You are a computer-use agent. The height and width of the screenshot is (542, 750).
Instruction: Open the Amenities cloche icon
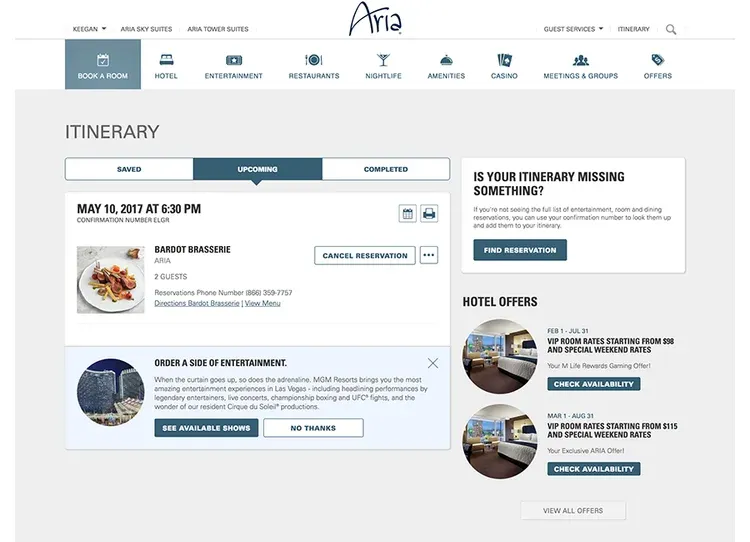[x=446, y=60]
